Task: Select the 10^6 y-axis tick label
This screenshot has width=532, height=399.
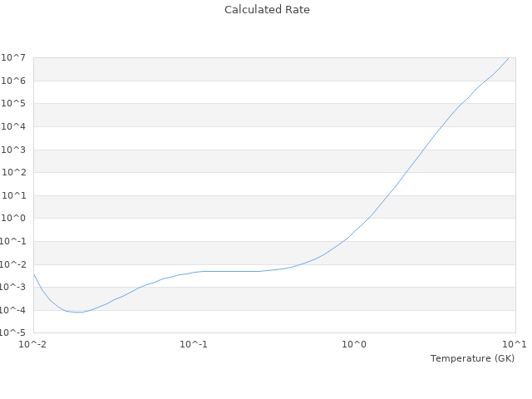Action: 15,81
